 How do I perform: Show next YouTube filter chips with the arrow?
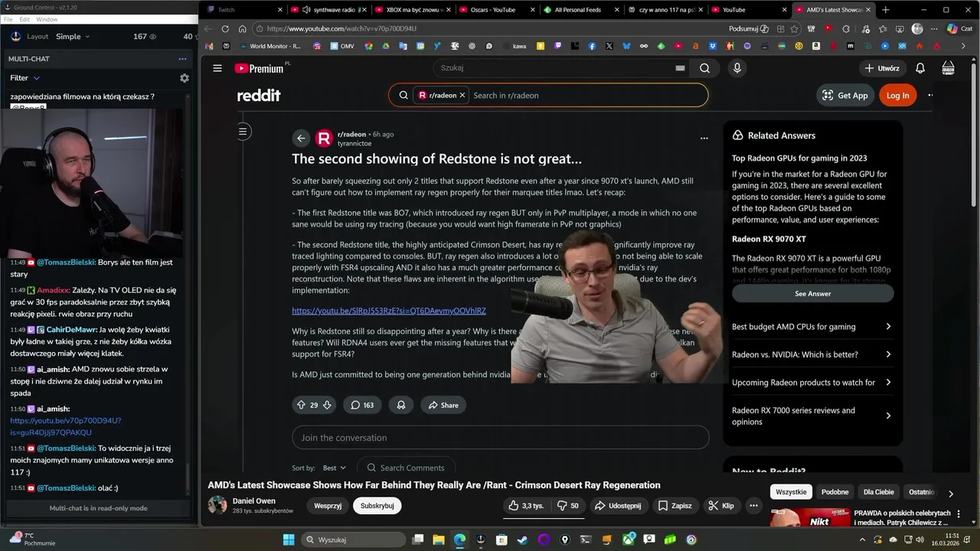tap(951, 494)
